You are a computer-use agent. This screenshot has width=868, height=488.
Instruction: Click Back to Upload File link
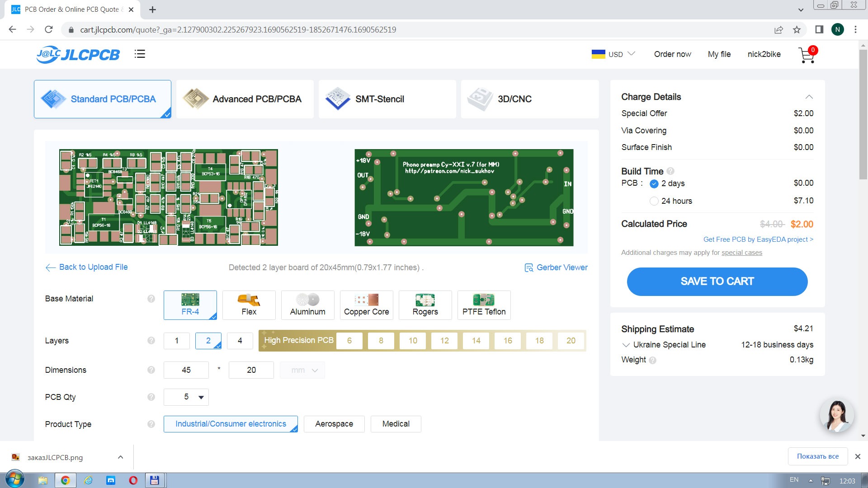[87, 267]
